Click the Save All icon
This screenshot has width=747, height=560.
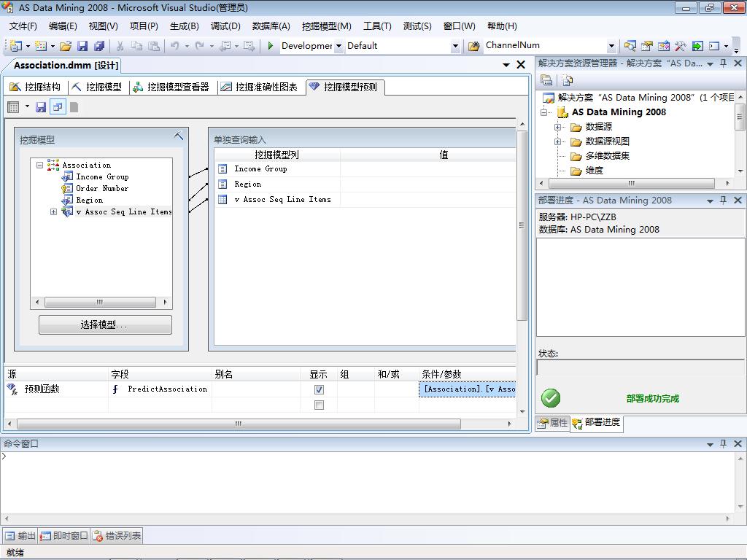[99, 46]
